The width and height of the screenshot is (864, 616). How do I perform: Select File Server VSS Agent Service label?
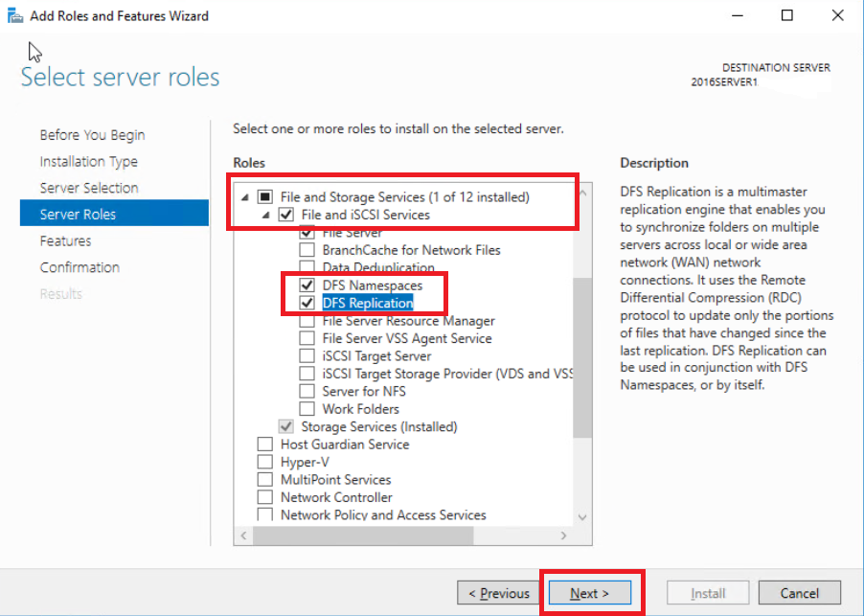click(x=407, y=338)
